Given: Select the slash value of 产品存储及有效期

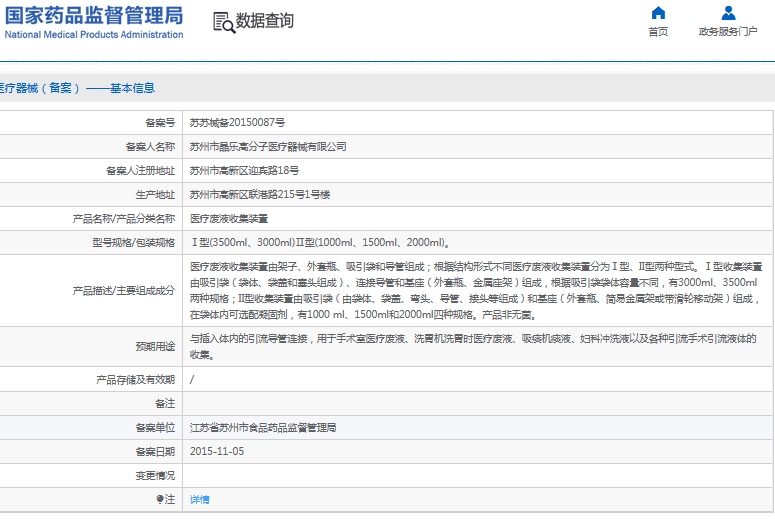Looking at the screenshot, I should tap(192, 380).
